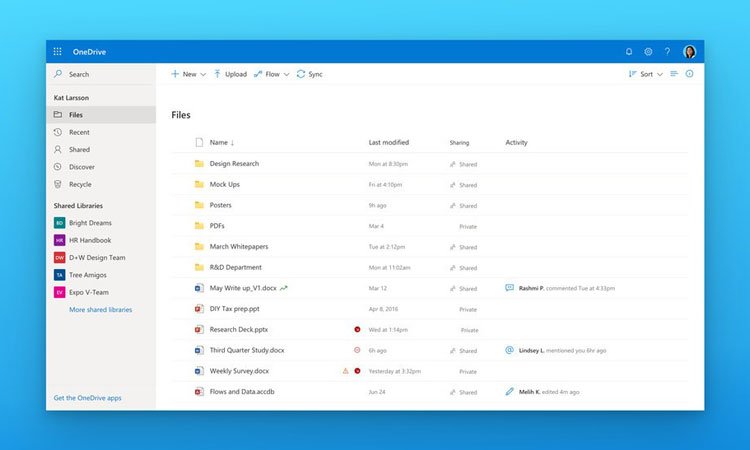The height and width of the screenshot is (450, 750).
Task: Open the HR Handbook shared library
Action: click(90, 240)
